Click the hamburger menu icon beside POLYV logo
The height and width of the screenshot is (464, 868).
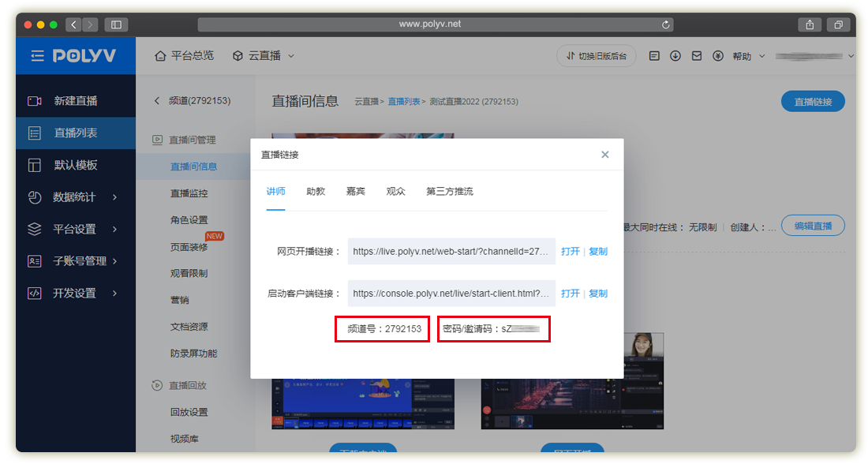[x=38, y=56]
